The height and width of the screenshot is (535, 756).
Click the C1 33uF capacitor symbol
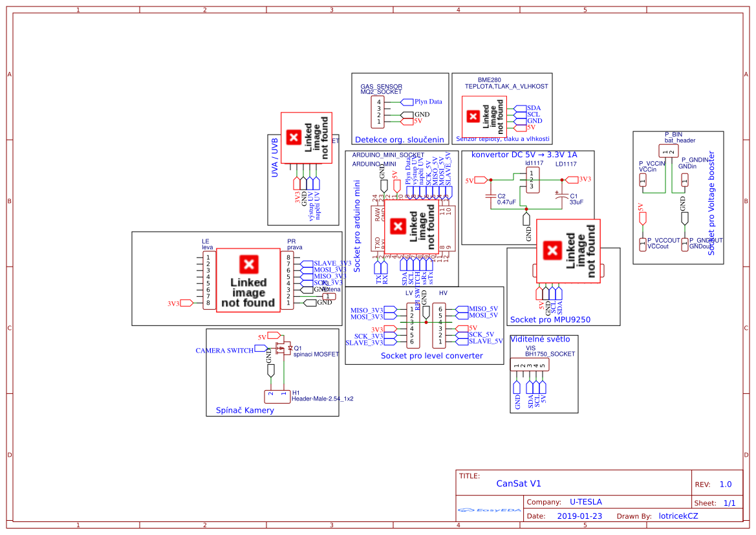click(x=561, y=195)
